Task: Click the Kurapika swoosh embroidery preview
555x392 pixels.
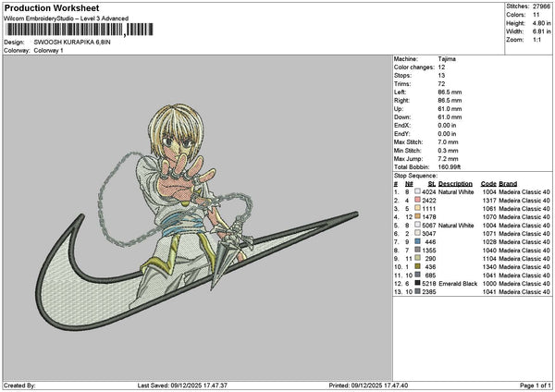Action: 197,216
